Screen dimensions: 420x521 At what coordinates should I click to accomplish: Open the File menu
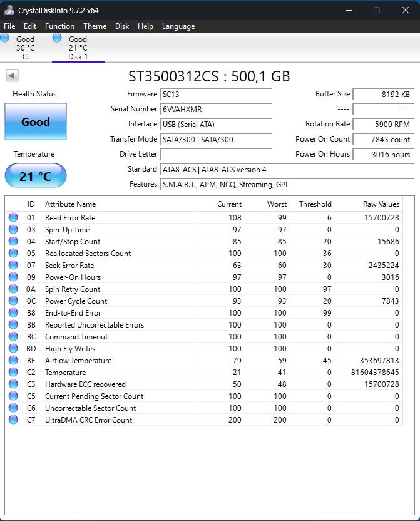tap(9, 26)
